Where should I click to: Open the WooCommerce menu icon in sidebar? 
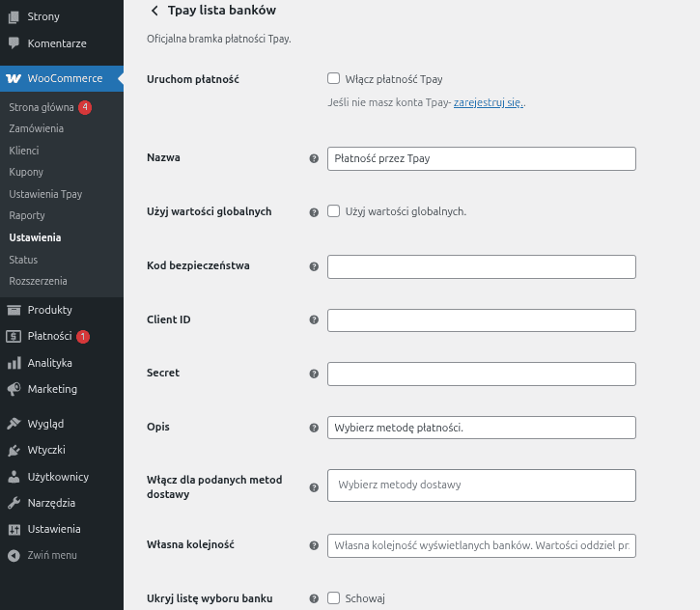[x=14, y=78]
